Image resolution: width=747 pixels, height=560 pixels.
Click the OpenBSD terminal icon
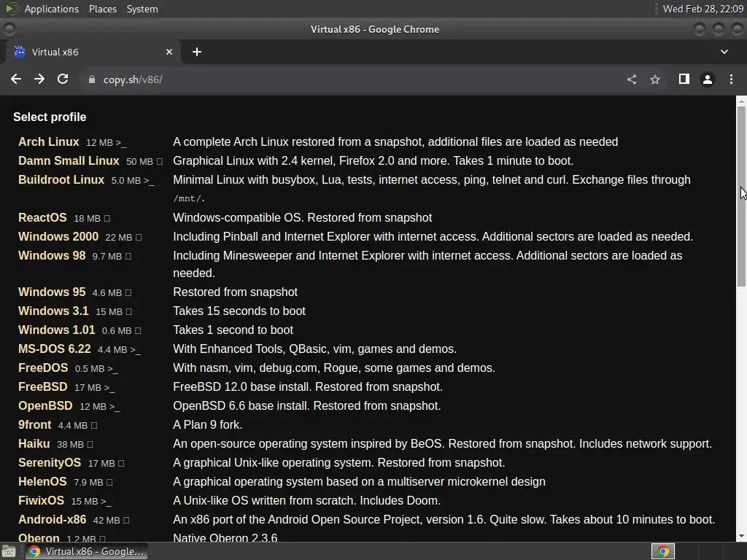pos(115,407)
